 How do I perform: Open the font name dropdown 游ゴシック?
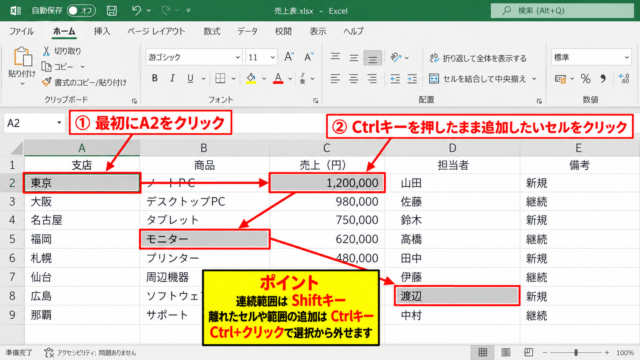238,57
